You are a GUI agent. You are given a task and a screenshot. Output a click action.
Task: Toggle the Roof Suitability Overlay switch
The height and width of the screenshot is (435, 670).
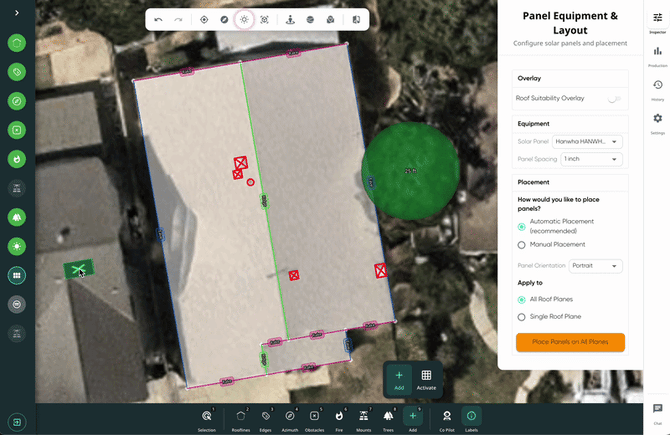613,98
